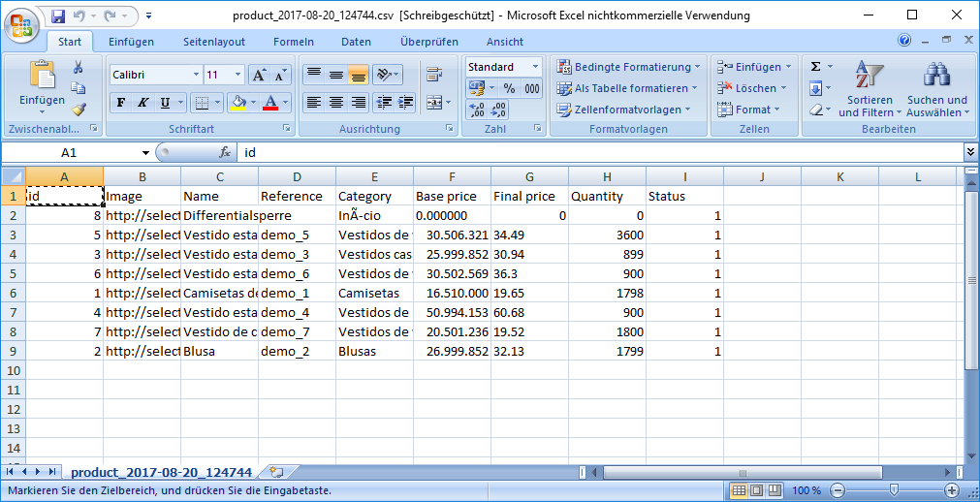Open the Formeln ribbon tab
Screen dimensions: 980x502
(x=294, y=42)
